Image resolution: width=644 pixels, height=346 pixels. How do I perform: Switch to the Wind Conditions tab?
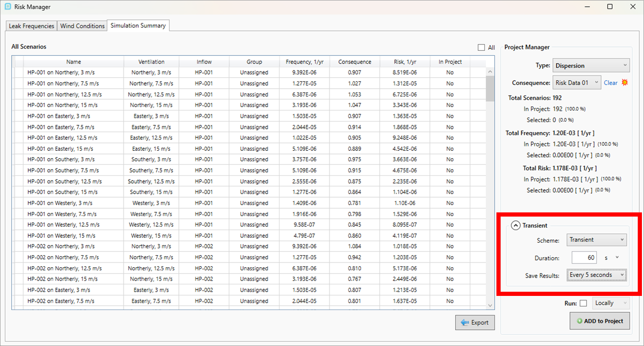pos(82,26)
